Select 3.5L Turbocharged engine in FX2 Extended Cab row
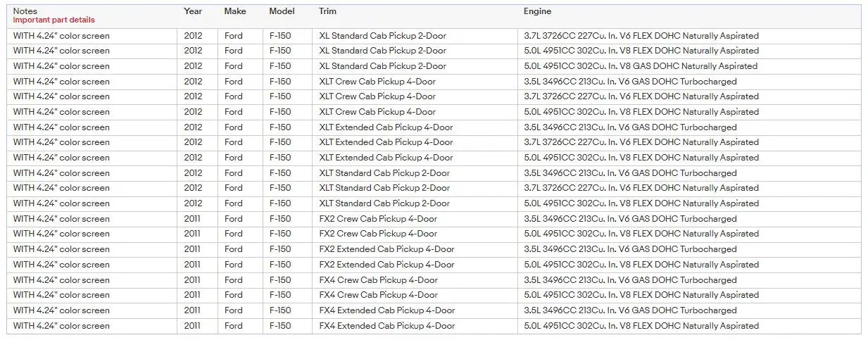868x340 pixels. 630,249
